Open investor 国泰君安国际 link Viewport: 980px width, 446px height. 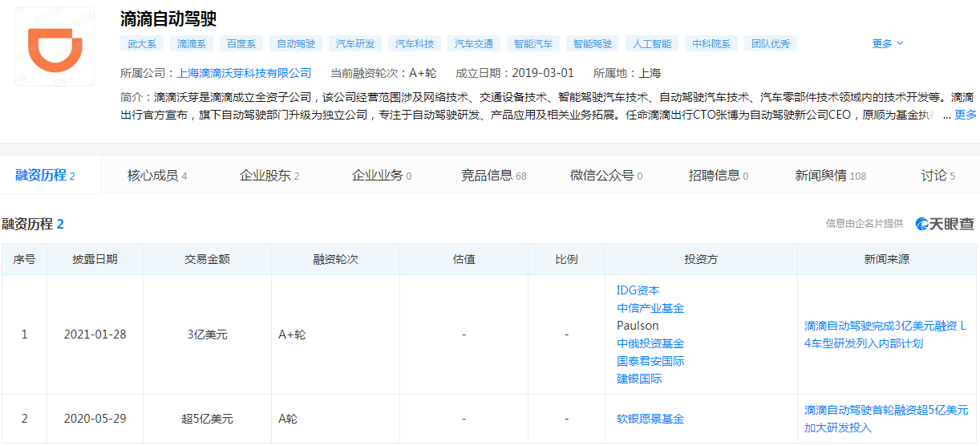[x=650, y=361]
